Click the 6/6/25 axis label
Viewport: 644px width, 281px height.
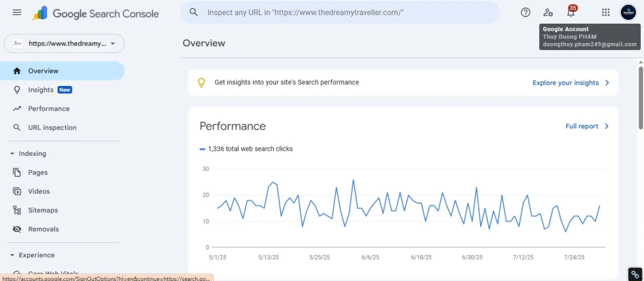(370, 257)
